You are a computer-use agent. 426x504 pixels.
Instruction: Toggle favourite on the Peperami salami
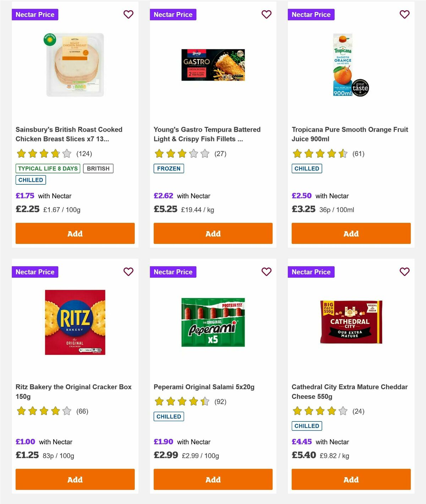point(266,272)
